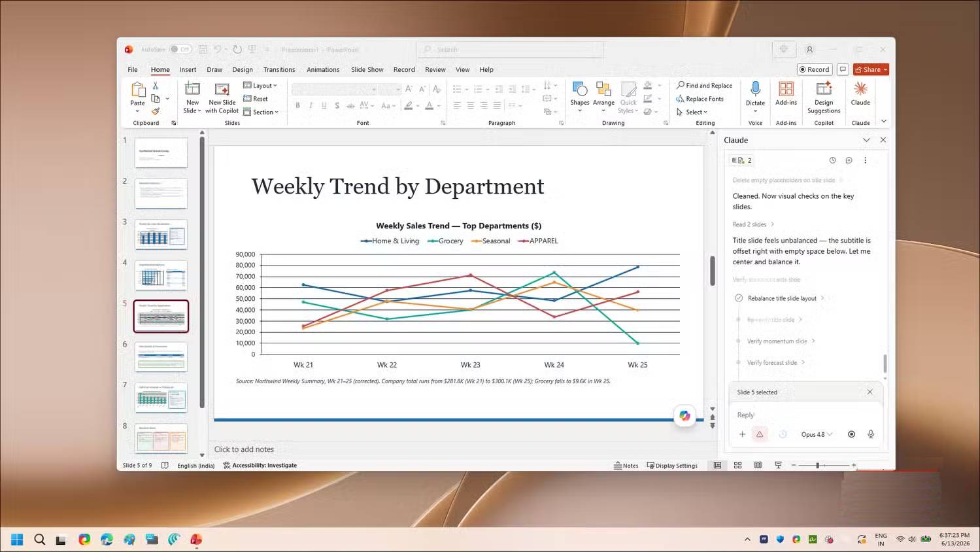Open taskbar Search

(39, 540)
